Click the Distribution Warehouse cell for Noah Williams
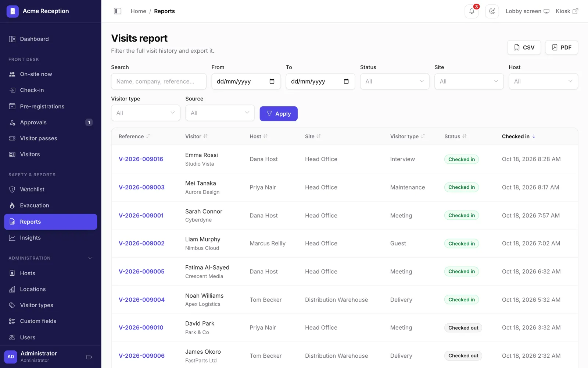The image size is (588, 368). (x=336, y=300)
